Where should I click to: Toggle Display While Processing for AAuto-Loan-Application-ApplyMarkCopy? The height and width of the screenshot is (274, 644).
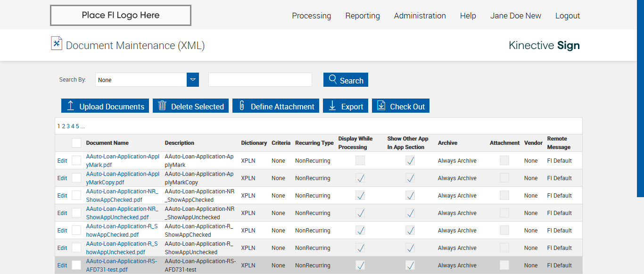(360, 178)
